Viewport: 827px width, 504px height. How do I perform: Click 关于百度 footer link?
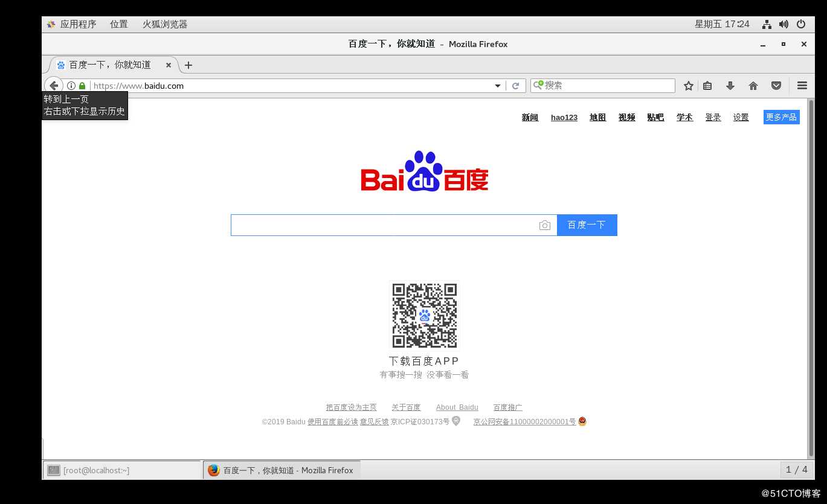(x=406, y=407)
